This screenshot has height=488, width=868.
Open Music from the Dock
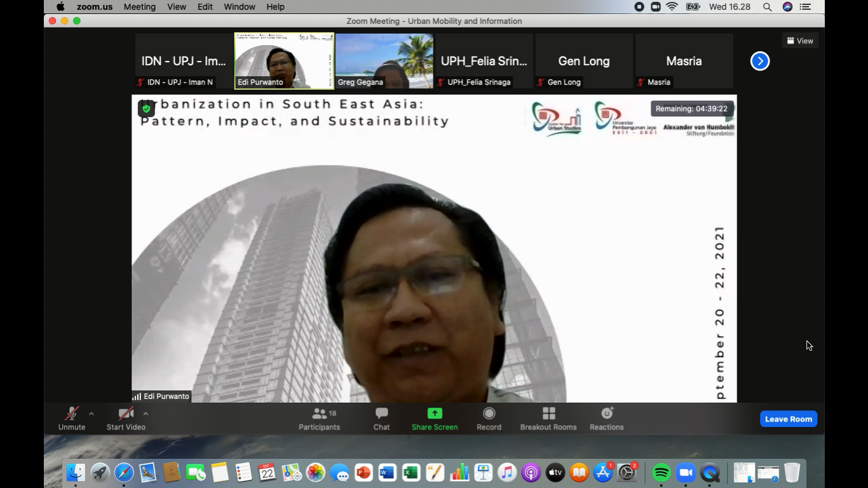(507, 473)
